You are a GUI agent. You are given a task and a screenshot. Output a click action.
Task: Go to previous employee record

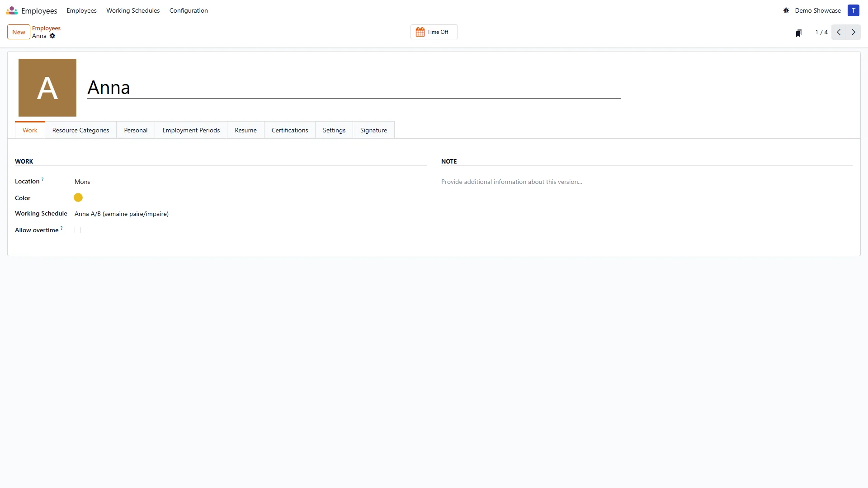pyautogui.click(x=839, y=32)
